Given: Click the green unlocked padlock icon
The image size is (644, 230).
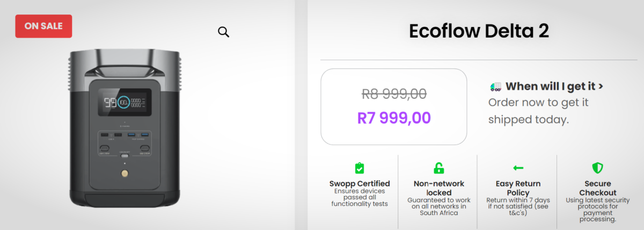Looking at the screenshot, I should pyautogui.click(x=438, y=168).
